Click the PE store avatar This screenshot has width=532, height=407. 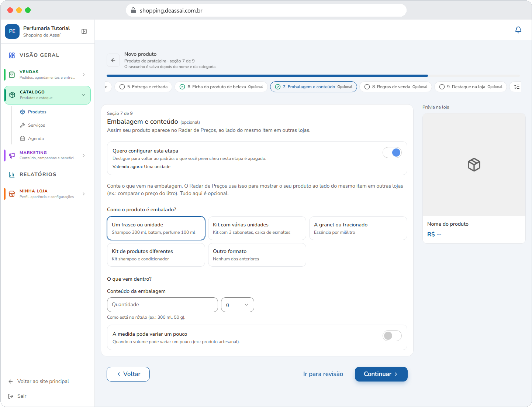click(12, 31)
